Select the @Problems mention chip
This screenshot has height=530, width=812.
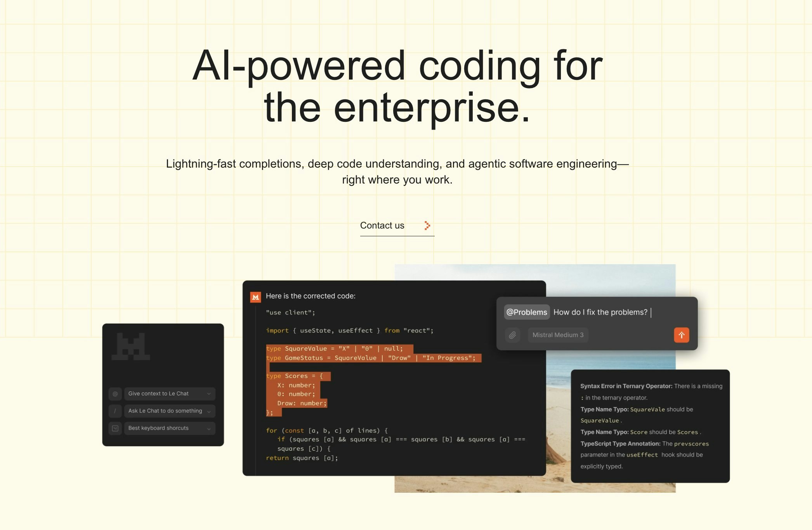527,312
